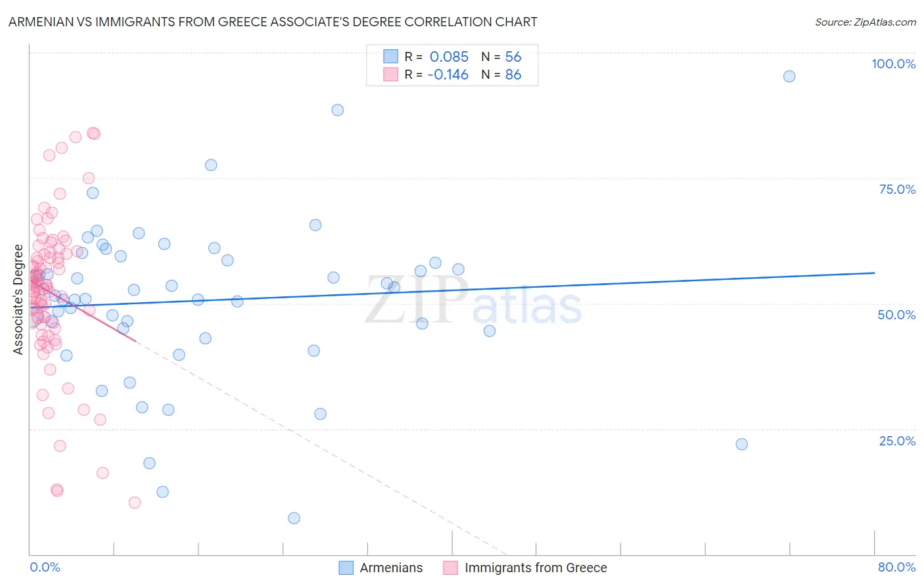Click the 25.0% y-axis label
The width and height of the screenshot is (924, 586).
(897, 441)
